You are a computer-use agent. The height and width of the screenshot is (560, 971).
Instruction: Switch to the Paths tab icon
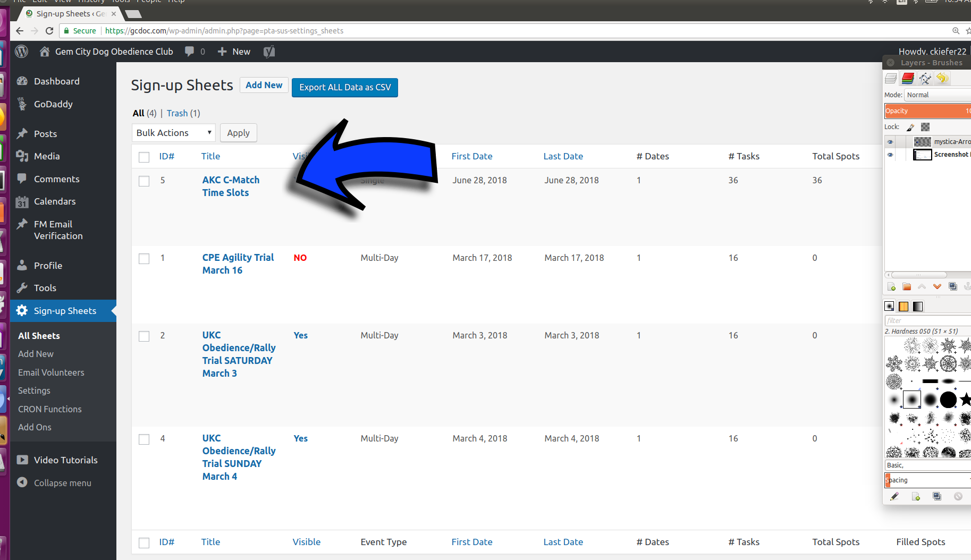coord(925,79)
